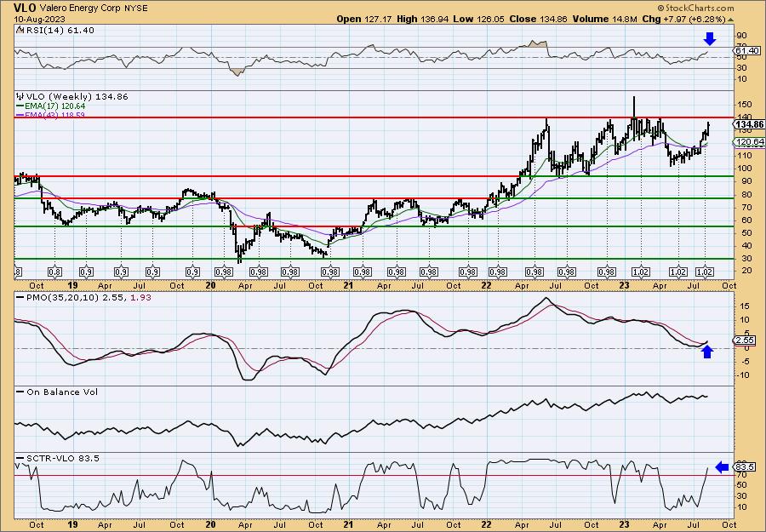Click the Valero Energy Corp NYSE company name

(92, 9)
